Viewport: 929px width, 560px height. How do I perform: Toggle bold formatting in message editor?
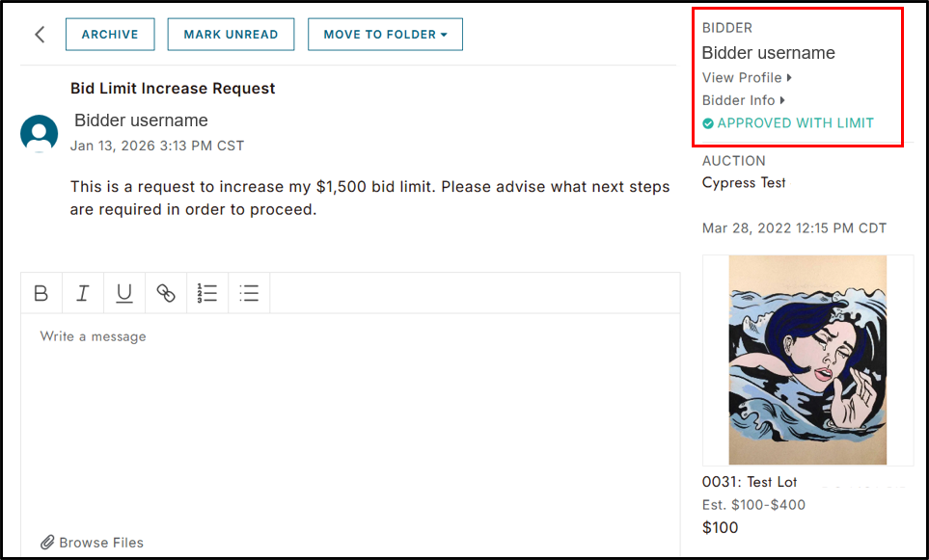[41, 293]
